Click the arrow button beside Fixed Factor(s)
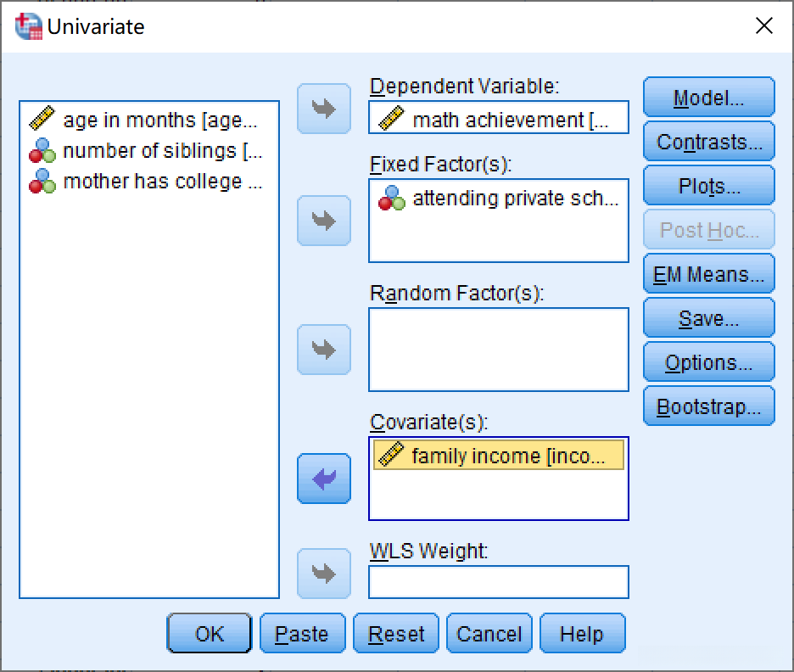 point(323,221)
